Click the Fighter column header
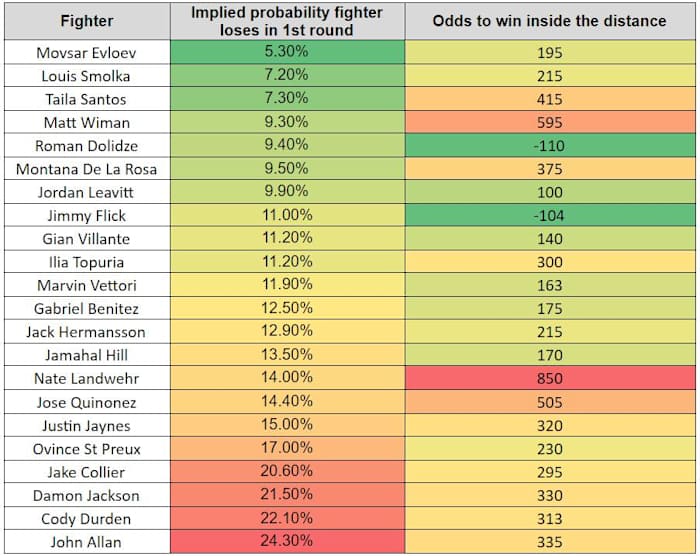 [86, 21]
